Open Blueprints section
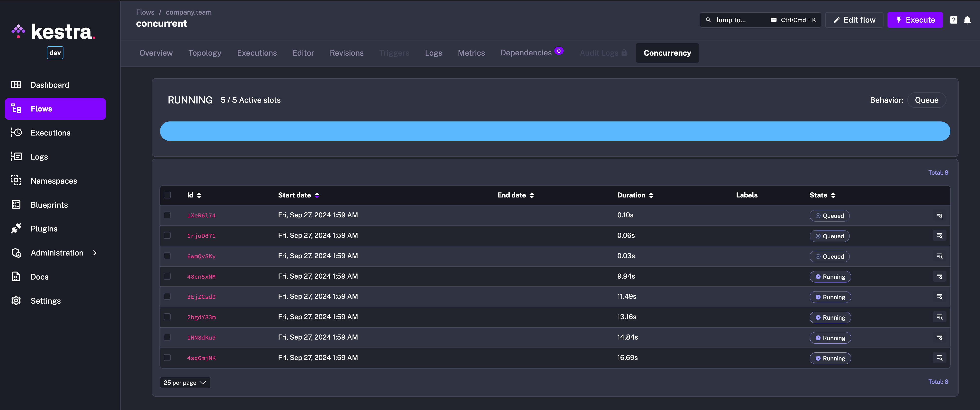Viewport: 980px width, 410px height. 49,204
